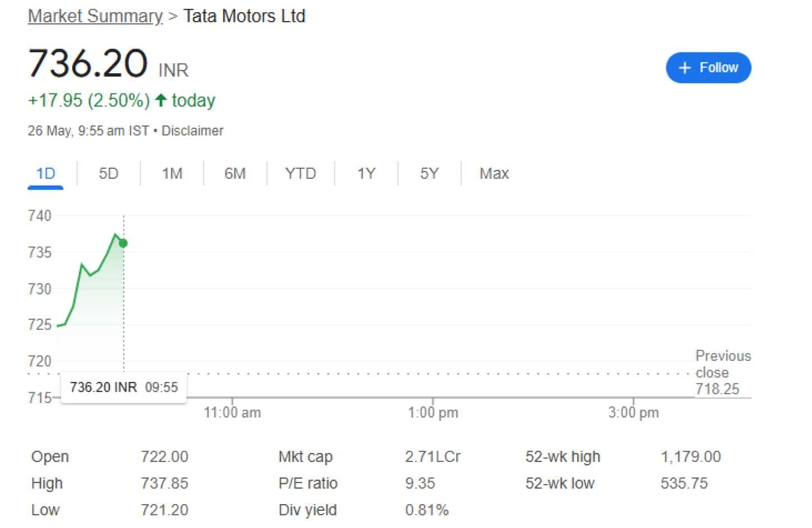
Task: Reselect the active 1D tab
Action: 45,174
